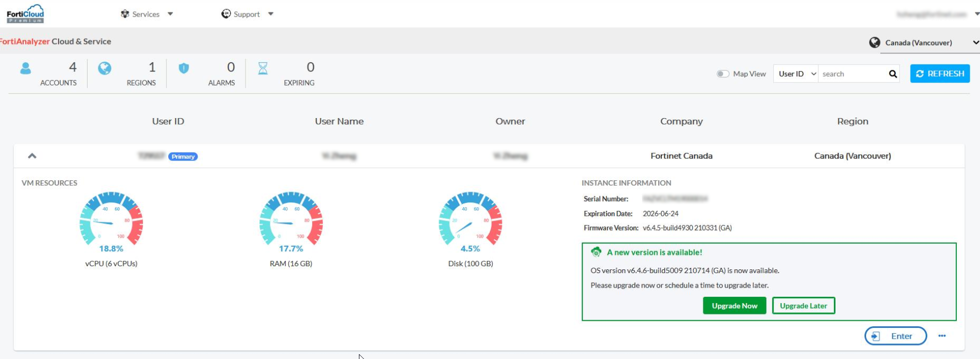Image resolution: width=980 pixels, height=359 pixels.
Task: Open the Services menu
Action: pyautogui.click(x=146, y=14)
